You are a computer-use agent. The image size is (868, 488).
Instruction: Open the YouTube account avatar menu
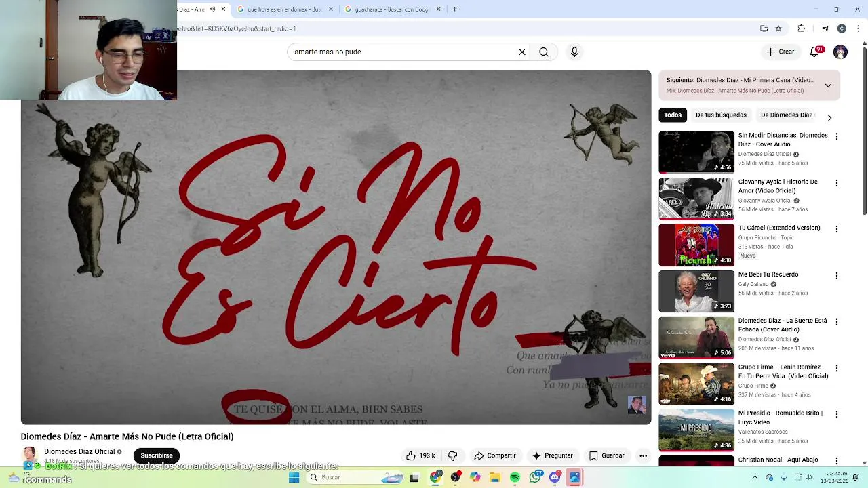(x=840, y=52)
